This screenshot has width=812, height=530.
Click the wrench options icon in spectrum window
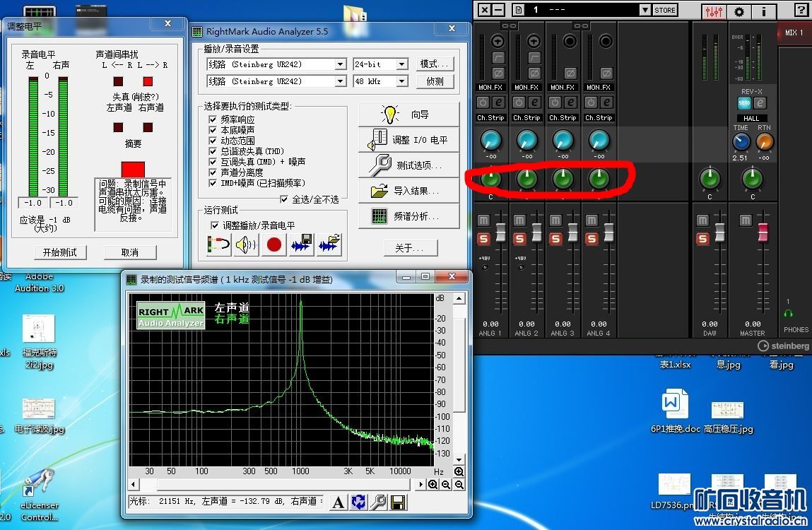click(x=378, y=502)
